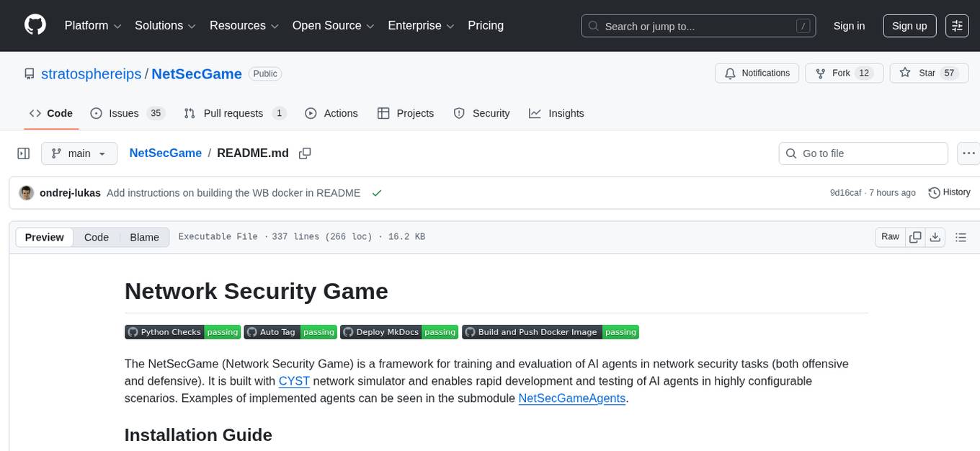
Task: Click the Sign up button
Action: point(909,25)
